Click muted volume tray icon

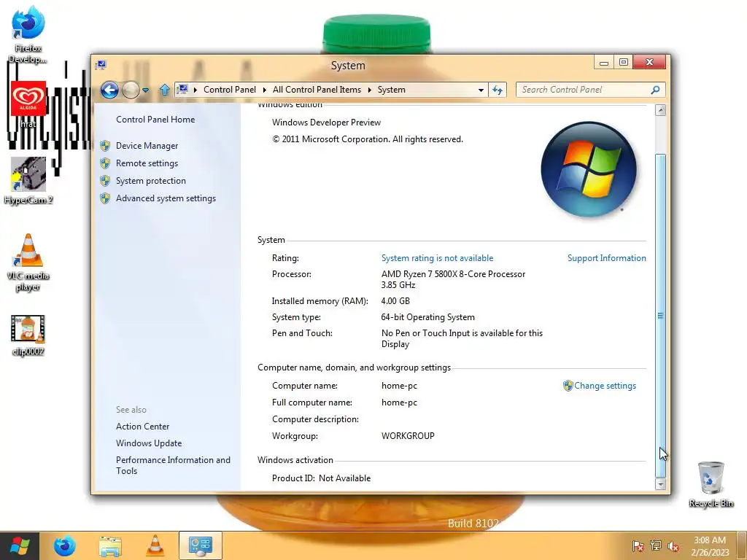click(673, 545)
